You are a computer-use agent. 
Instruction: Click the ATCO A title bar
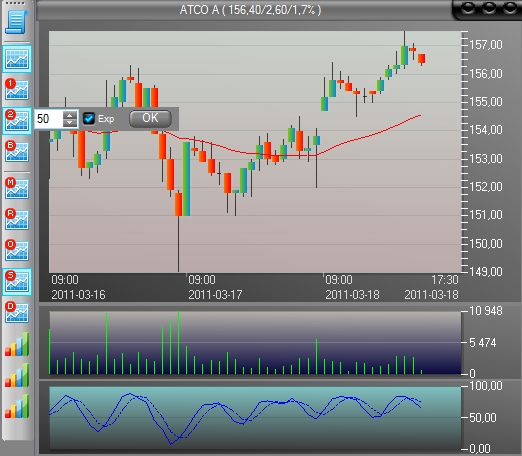[250, 10]
